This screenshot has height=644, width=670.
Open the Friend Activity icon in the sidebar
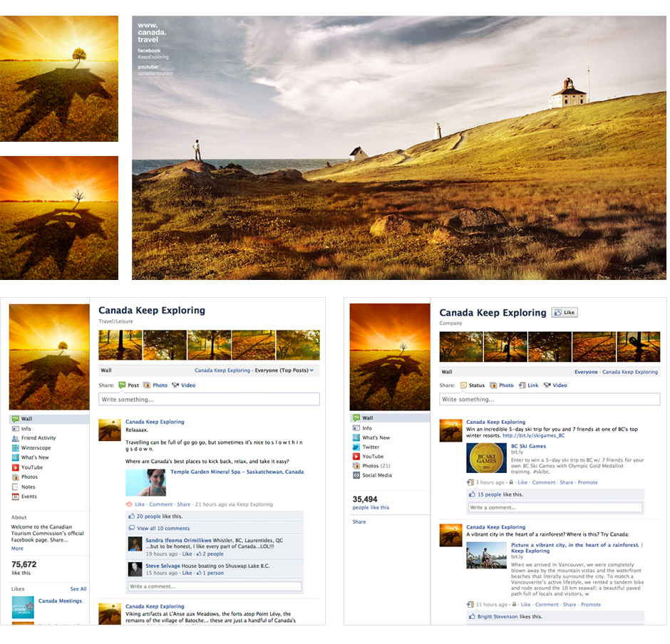(16, 438)
